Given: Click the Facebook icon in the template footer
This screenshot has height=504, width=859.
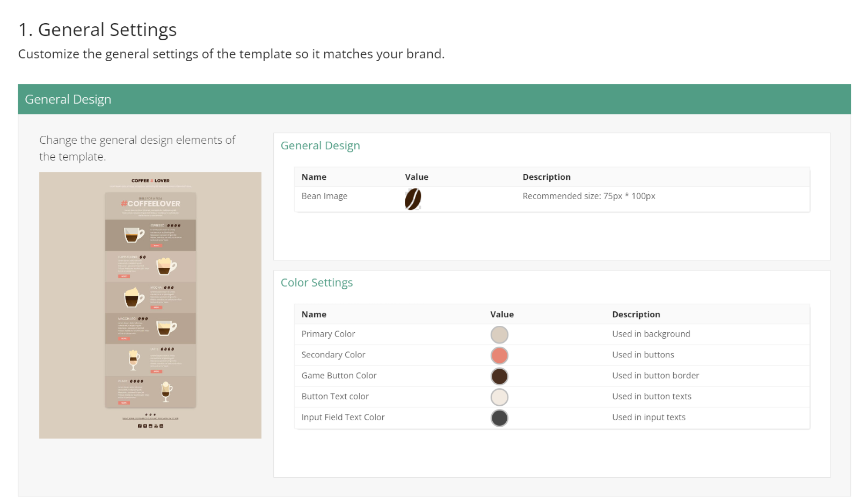Looking at the screenshot, I should (x=140, y=426).
